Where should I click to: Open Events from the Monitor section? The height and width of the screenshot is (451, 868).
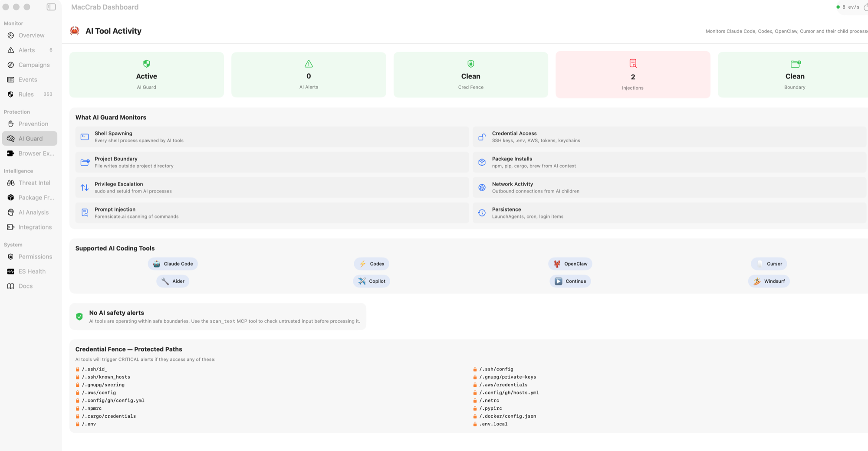tap(27, 79)
